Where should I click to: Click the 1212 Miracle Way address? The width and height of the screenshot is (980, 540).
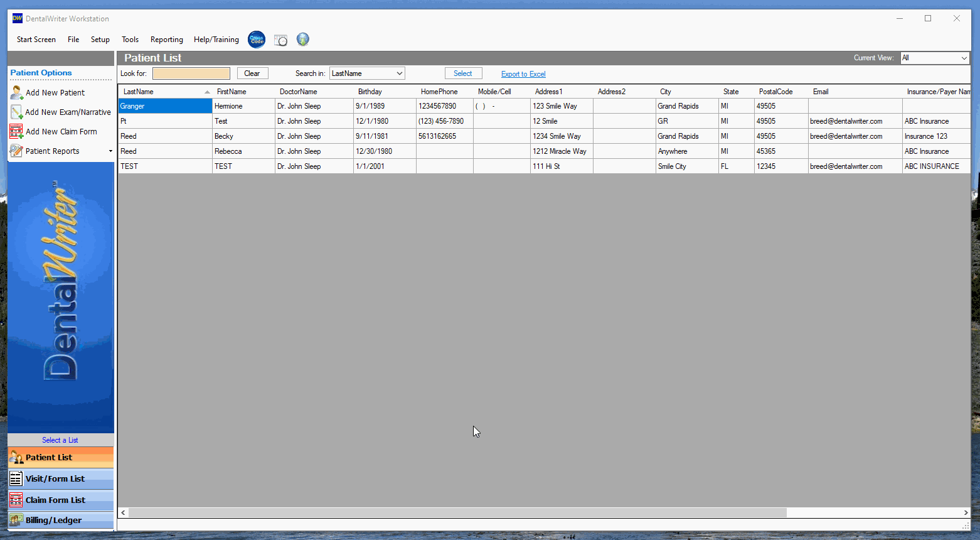click(562, 151)
